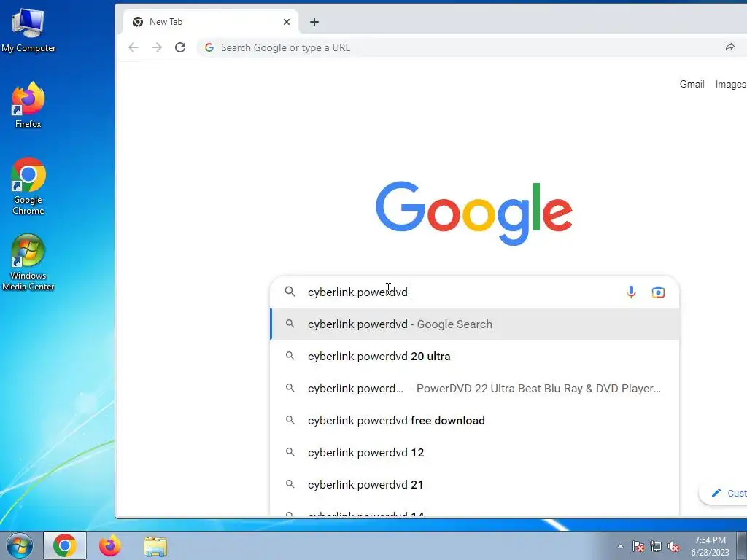This screenshot has width=747, height=560.
Task: Open a new tab with plus button
Action: (x=314, y=22)
